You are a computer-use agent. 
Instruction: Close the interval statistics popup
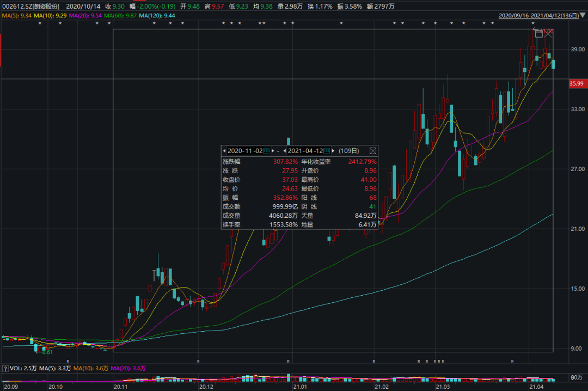pyautogui.click(x=373, y=151)
